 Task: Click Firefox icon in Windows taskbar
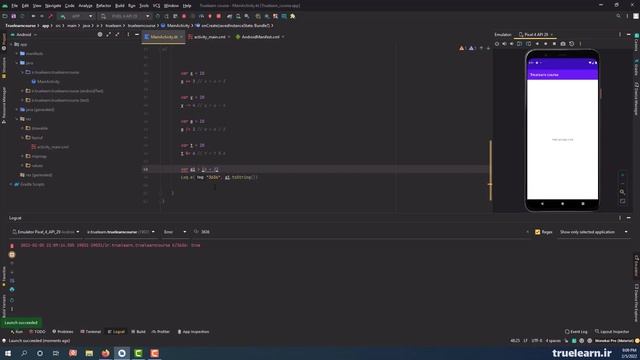pyautogui.click(x=105, y=353)
